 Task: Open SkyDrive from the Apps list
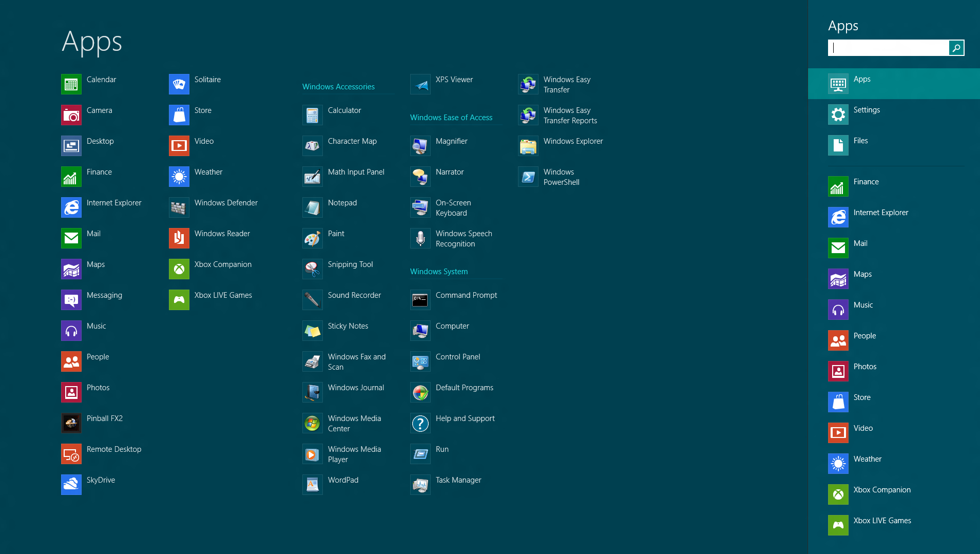[x=71, y=485]
